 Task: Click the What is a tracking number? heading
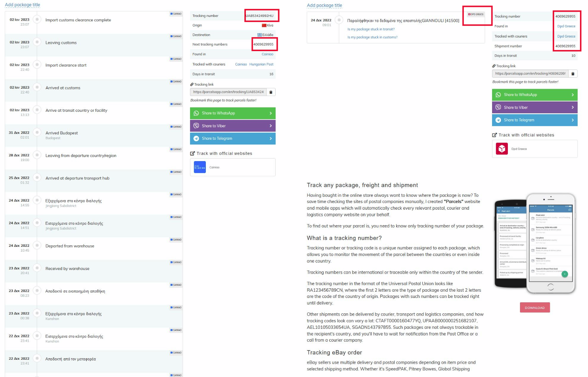[x=344, y=238]
